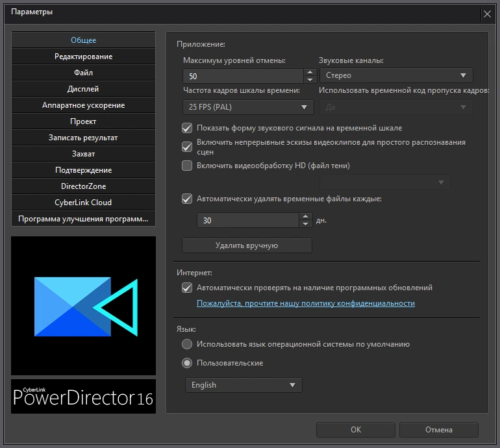The width and height of the screenshot is (500, 448).
Task: Click the days field showing 30
Action: (x=248, y=220)
